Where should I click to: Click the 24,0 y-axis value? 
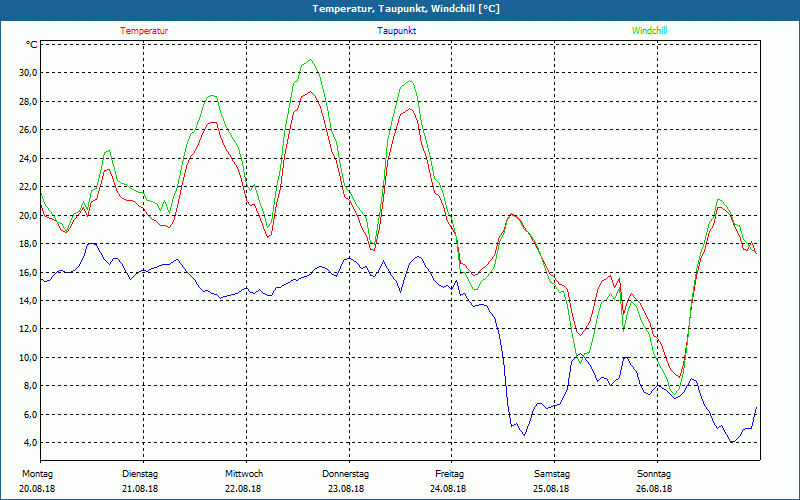(x=28, y=158)
